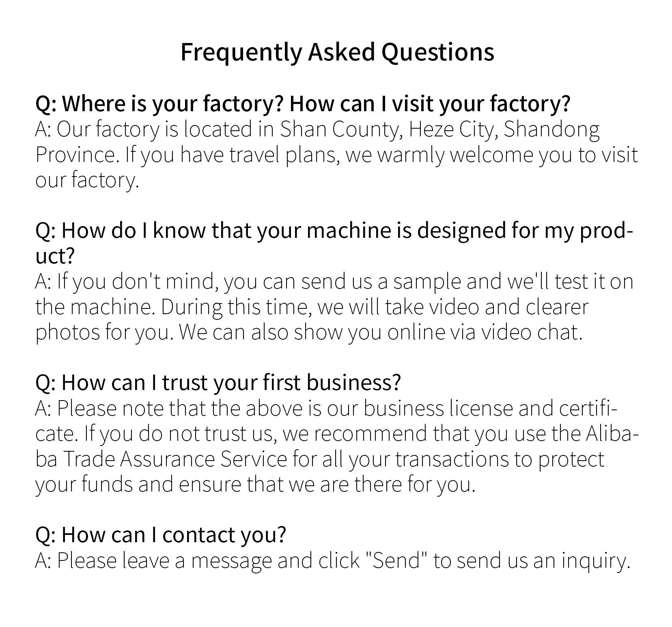Select the question about trusting first business
Image resolution: width=672 pixels, height=627 pixels.
point(218,382)
